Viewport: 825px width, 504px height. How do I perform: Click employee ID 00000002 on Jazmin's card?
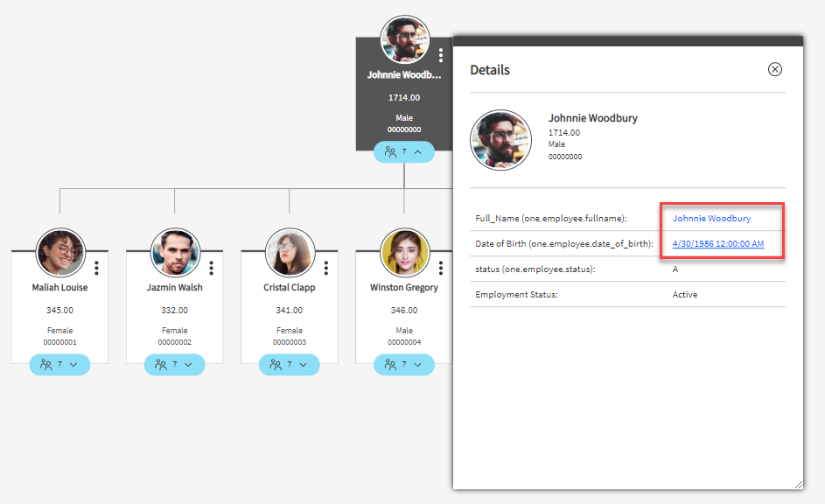pyautogui.click(x=175, y=342)
